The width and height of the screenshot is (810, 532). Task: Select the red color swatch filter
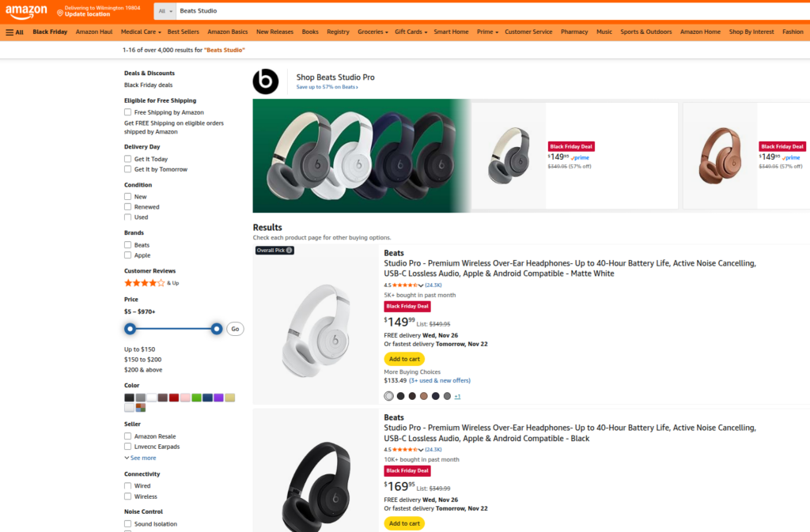[x=173, y=397]
